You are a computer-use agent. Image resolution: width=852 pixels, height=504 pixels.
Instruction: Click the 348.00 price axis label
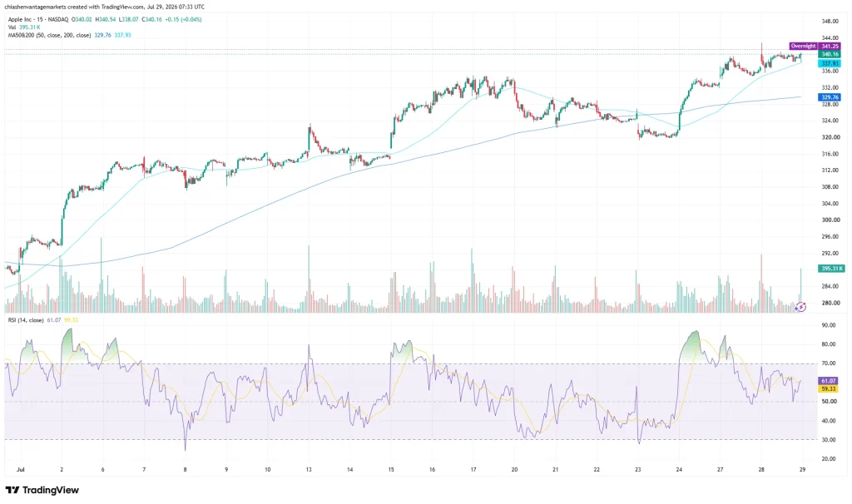[830, 21]
